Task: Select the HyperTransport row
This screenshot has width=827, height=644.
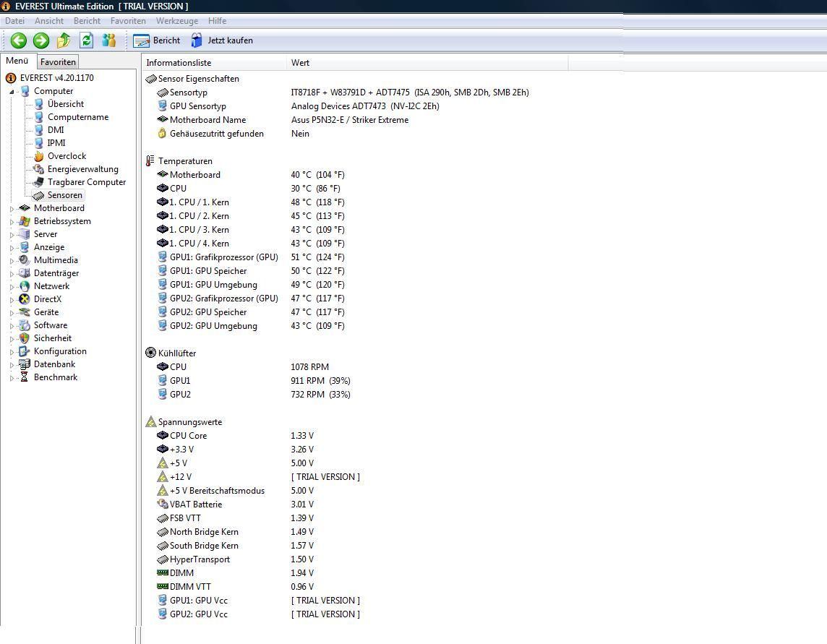Action: pos(200,559)
